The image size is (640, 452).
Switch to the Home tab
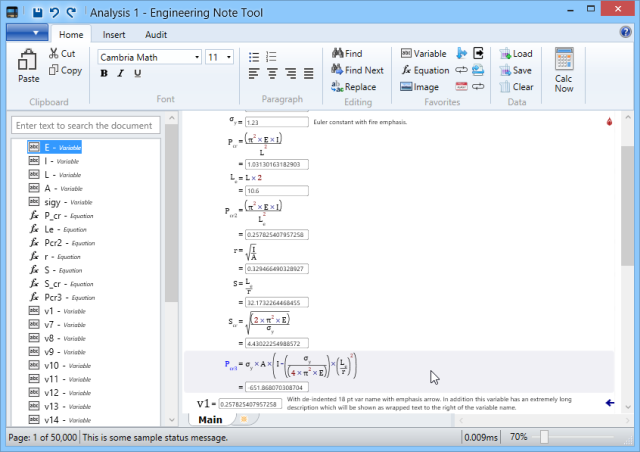point(71,35)
